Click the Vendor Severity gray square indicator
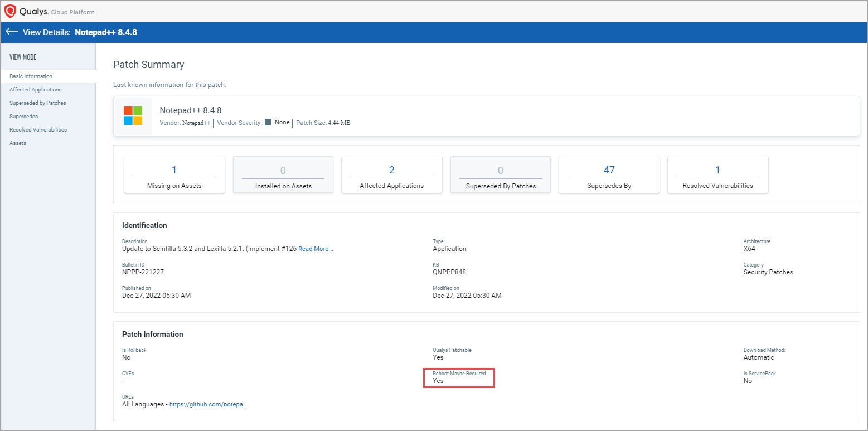 [x=268, y=122]
